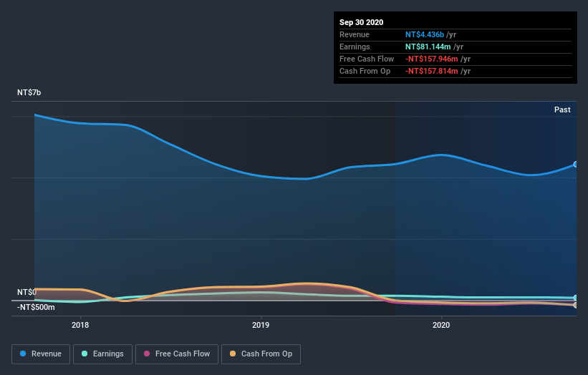The height and width of the screenshot is (375, 588).
Task: Click the Revenue row label in tooltip
Action: coord(355,34)
